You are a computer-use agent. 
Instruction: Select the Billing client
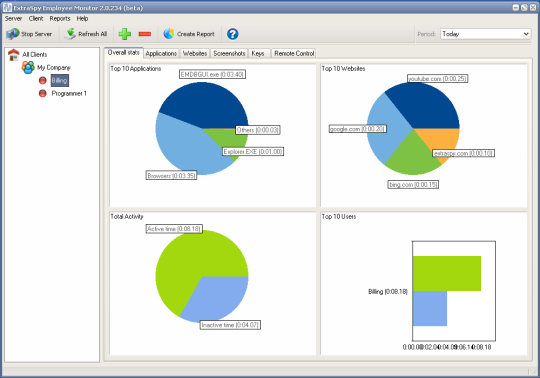pos(59,81)
